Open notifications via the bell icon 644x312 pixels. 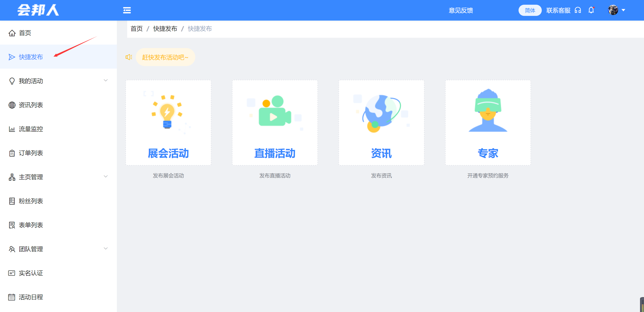(x=591, y=10)
